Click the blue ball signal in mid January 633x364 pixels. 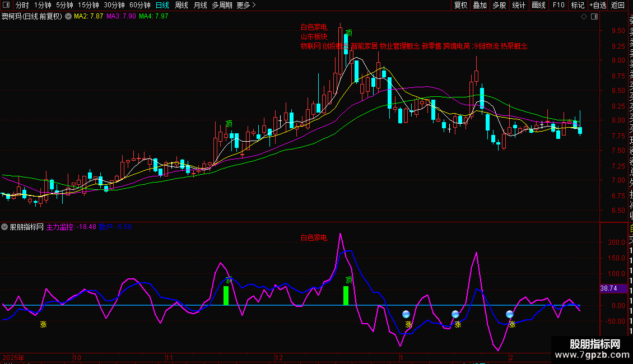455,314
